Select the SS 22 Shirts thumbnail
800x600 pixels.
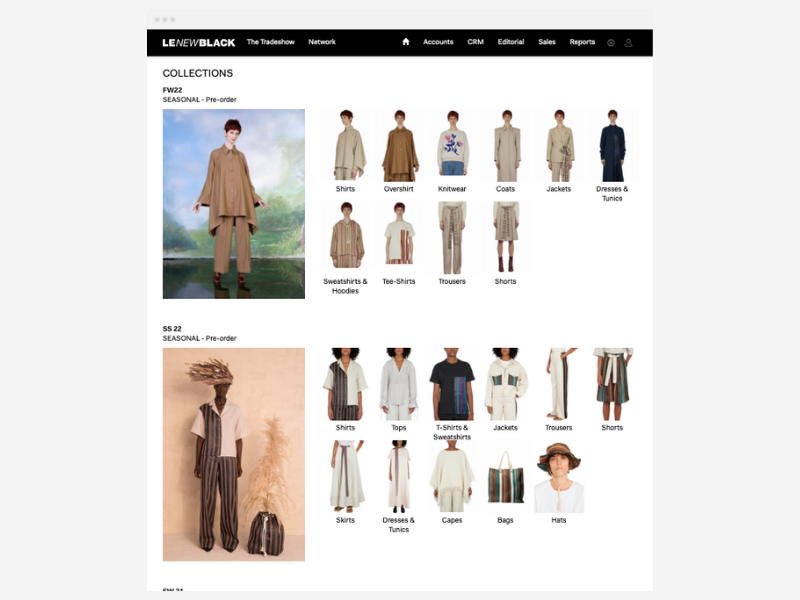(345, 384)
